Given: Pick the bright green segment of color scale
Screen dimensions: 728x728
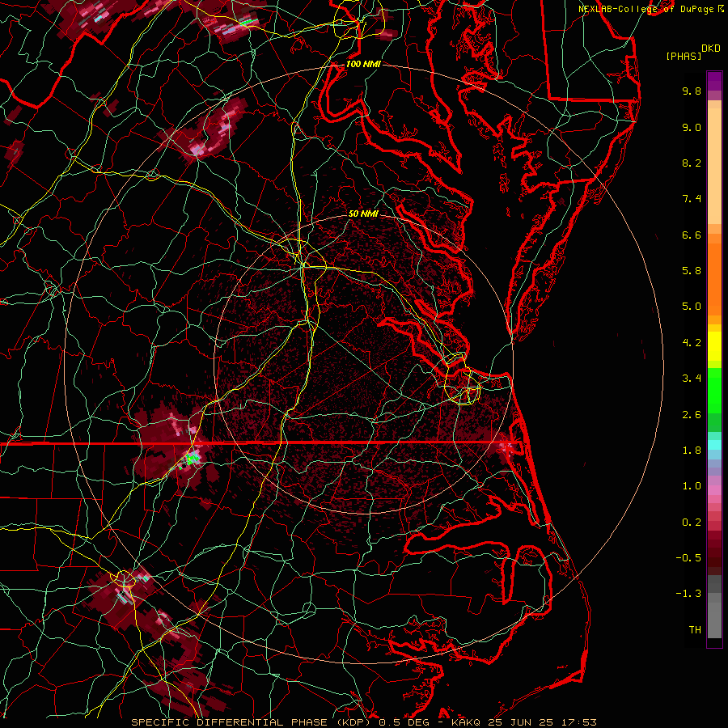Looking at the screenshot, I should pos(714,390).
